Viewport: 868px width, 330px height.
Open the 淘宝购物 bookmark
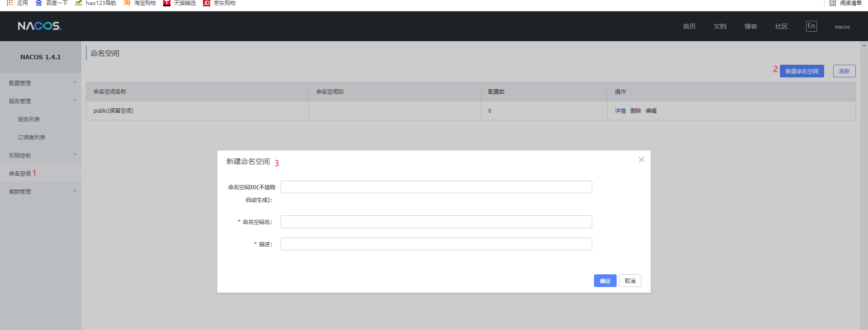click(140, 3)
